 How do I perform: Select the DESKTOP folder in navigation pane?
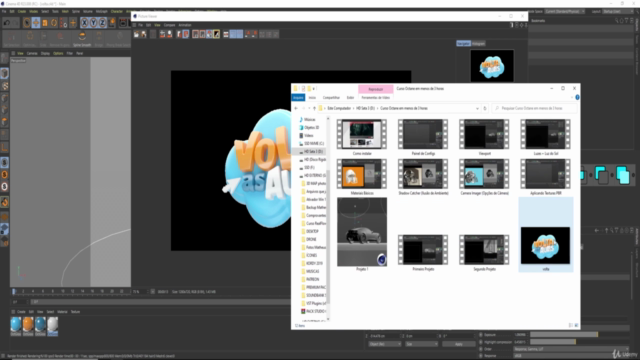312,231
